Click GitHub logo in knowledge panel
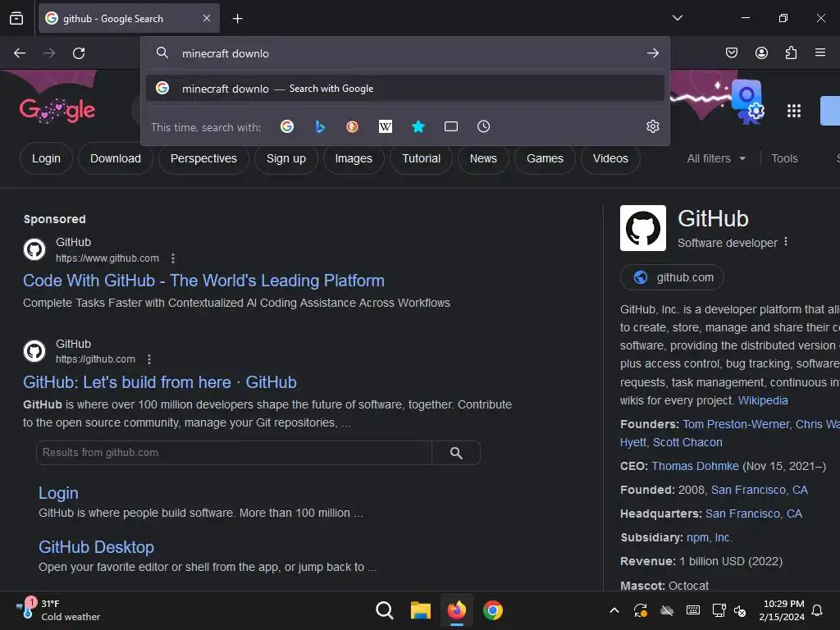The height and width of the screenshot is (630, 840). point(643,228)
